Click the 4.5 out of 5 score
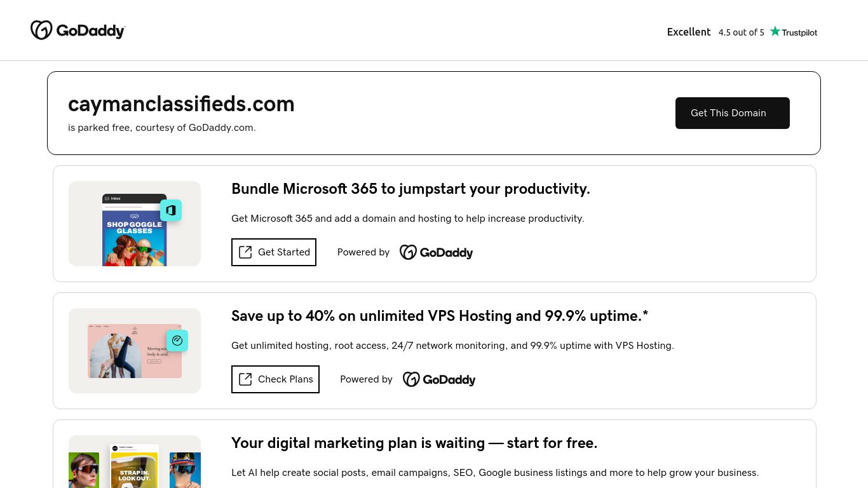Screen dimensions: 868x488 pyautogui.click(x=741, y=32)
